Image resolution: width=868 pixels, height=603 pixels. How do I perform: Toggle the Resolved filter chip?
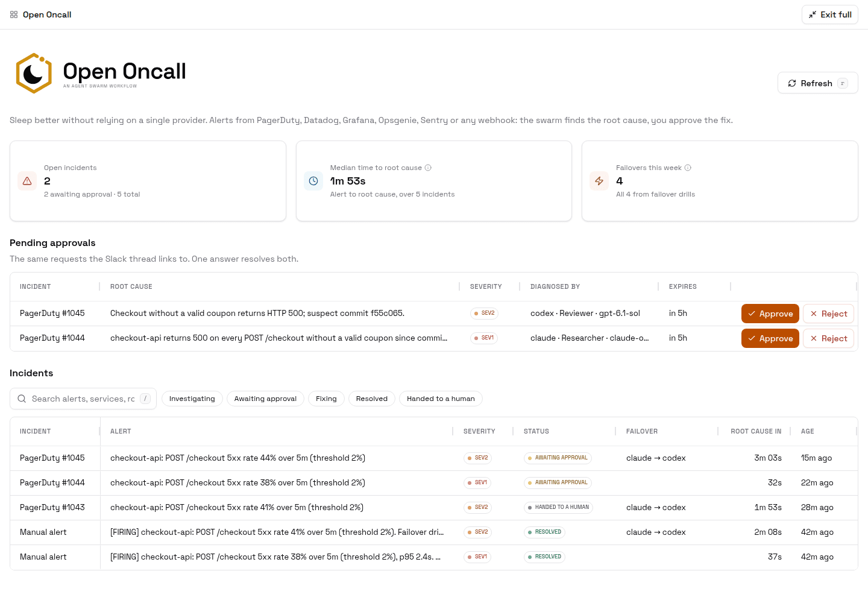(x=372, y=399)
